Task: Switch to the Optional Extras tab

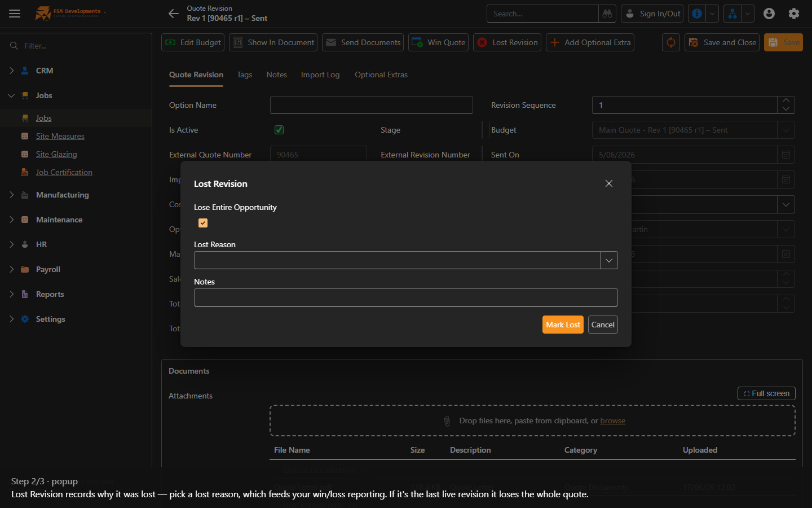Action: coord(381,75)
